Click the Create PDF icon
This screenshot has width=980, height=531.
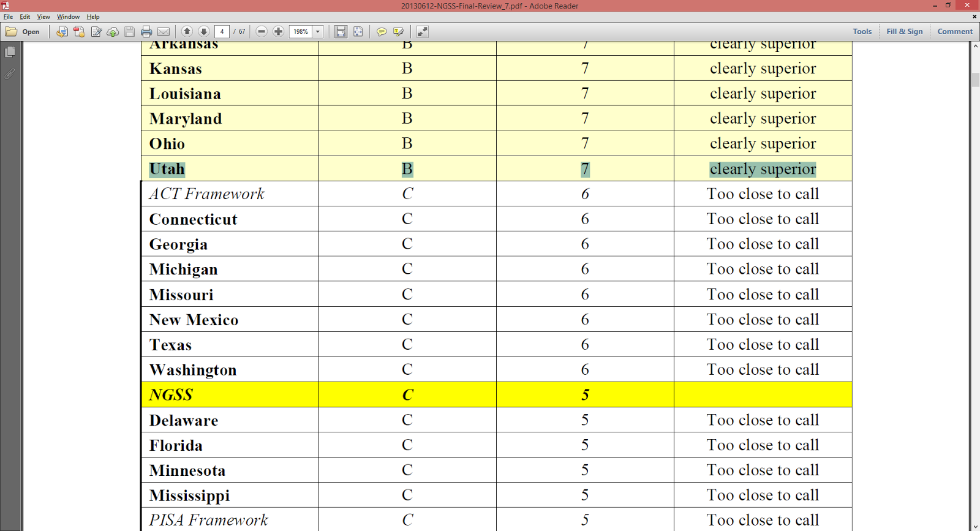79,32
